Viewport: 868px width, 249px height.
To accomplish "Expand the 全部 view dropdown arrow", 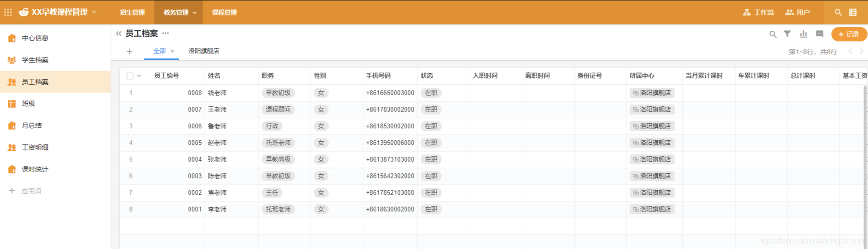I will click(172, 52).
